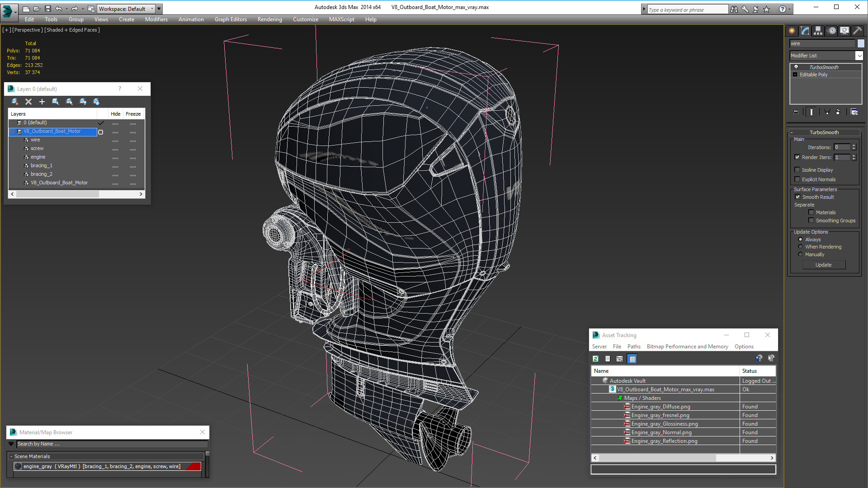Open the Graph Editors menu
This screenshot has width=868, height=488.
(x=231, y=19)
